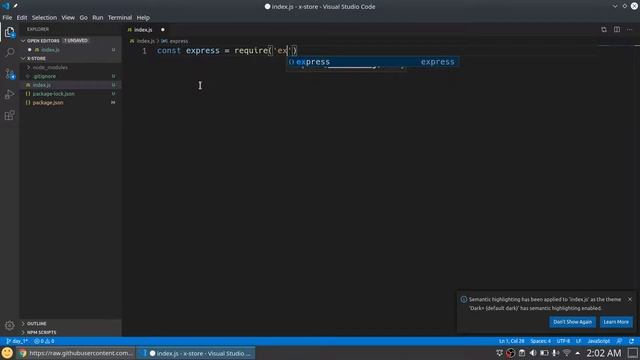Show hidden system tray icons arrow
Image resolution: width=640 pixels, height=360 pixels.
tap(577, 353)
